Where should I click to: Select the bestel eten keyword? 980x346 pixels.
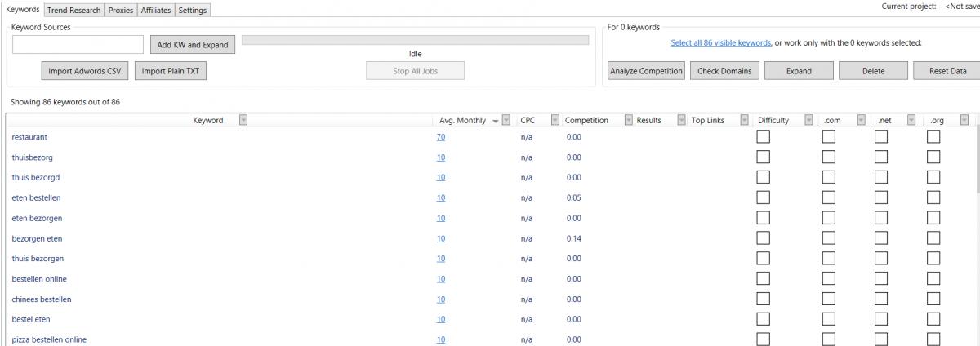point(31,319)
